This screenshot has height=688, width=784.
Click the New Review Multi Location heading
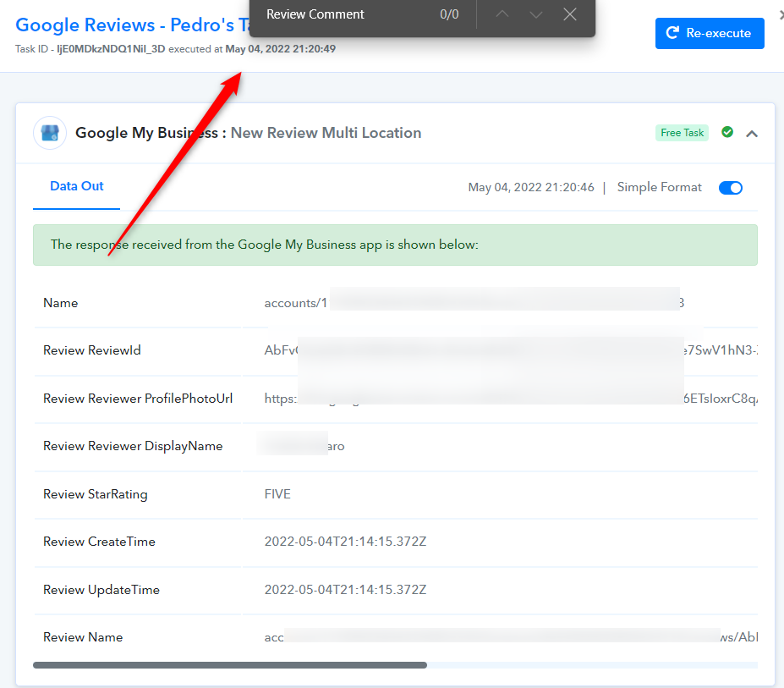click(326, 133)
